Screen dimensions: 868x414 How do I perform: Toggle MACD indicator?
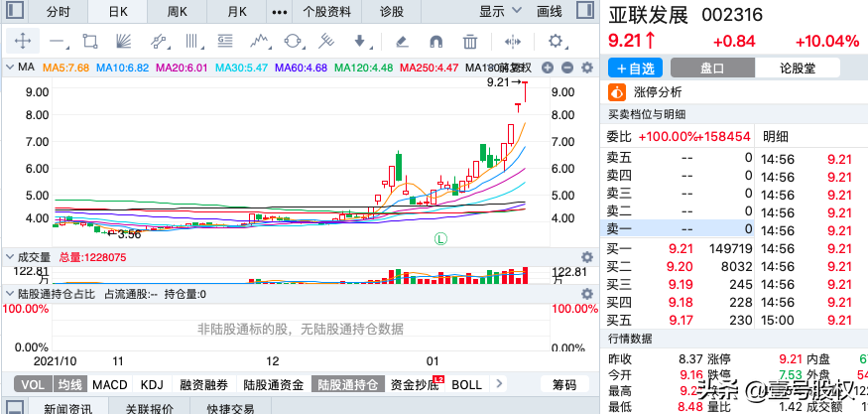coord(110,384)
